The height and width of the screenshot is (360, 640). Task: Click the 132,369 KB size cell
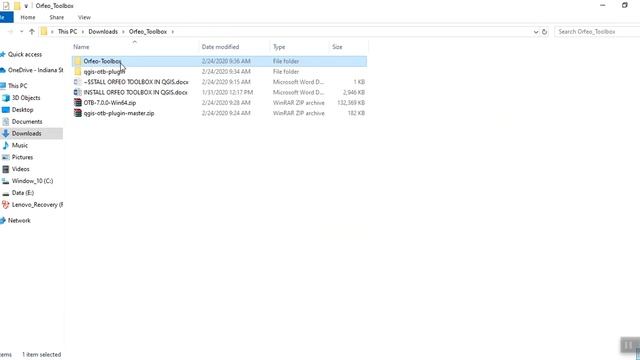coord(351,103)
